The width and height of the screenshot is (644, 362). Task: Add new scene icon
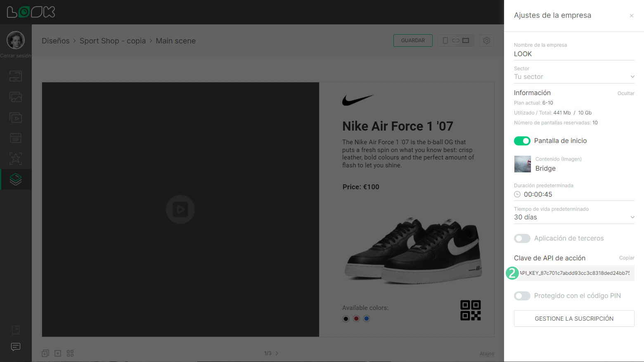click(58, 353)
